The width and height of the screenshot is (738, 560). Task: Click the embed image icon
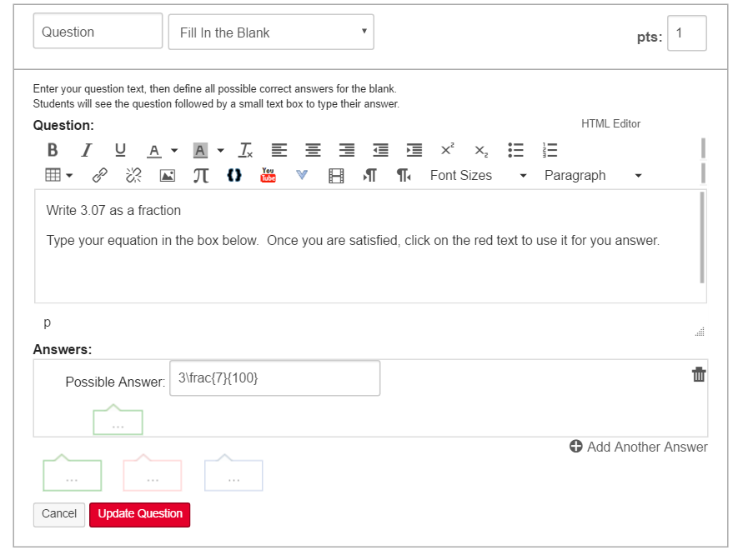(x=168, y=176)
